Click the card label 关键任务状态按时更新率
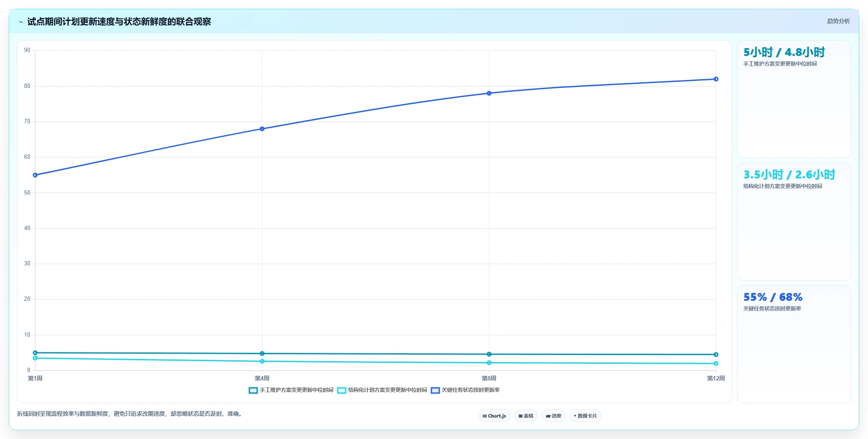Image resolution: width=868 pixels, height=439 pixels. coord(772,309)
